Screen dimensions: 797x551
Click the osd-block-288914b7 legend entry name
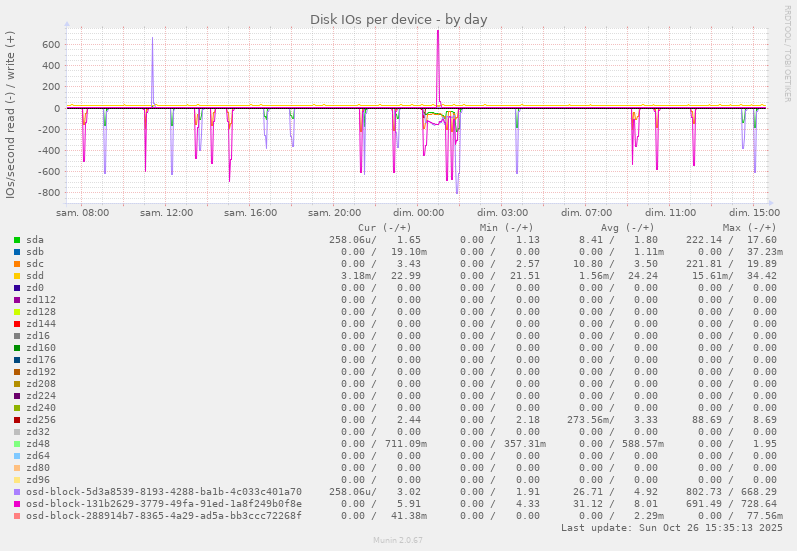pos(163,516)
